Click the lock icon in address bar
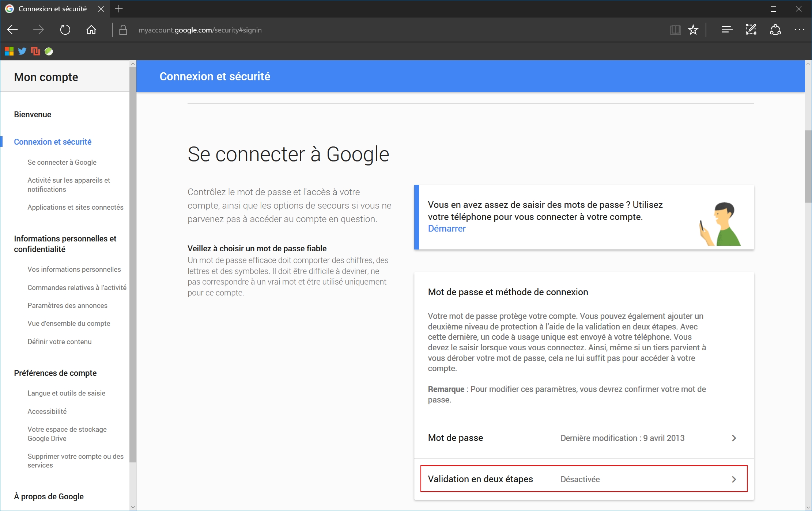Screen dimensions: 812x511 123,30
